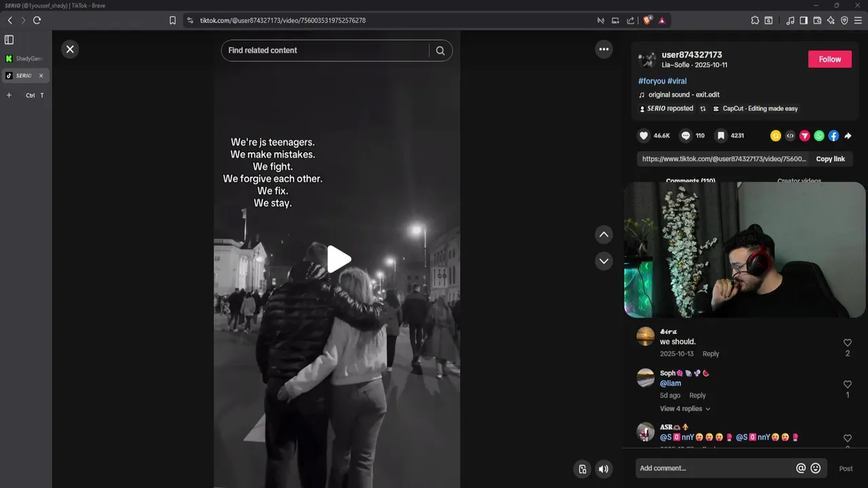The width and height of the screenshot is (868, 488).
Task: Save video using bookmark icon
Action: (721, 136)
